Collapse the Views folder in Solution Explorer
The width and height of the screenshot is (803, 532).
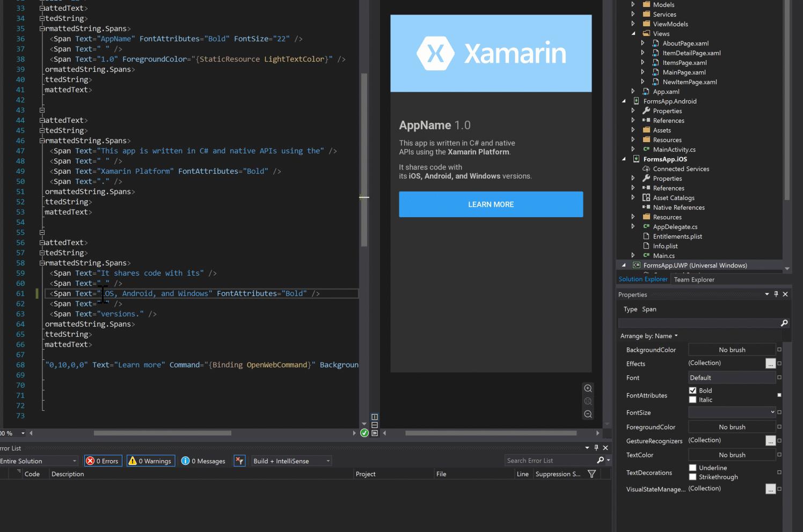tap(633, 33)
